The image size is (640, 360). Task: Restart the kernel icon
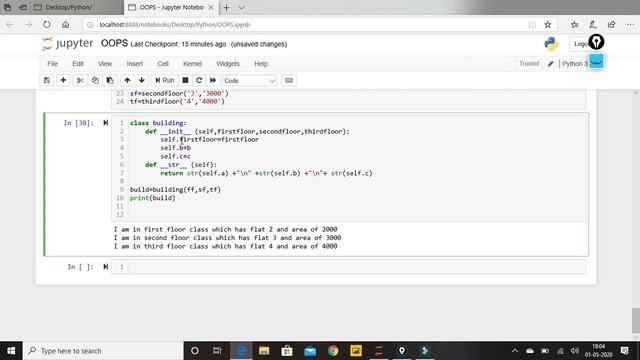click(199, 80)
